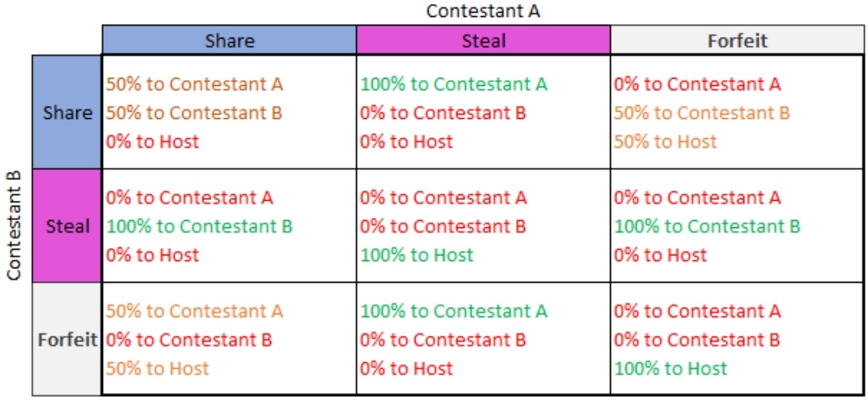Image resolution: width=868 pixels, height=400 pixels.
Task: Click green '100% to Contestant A' under Steal, Share row
Action: [x=454, y=84]
